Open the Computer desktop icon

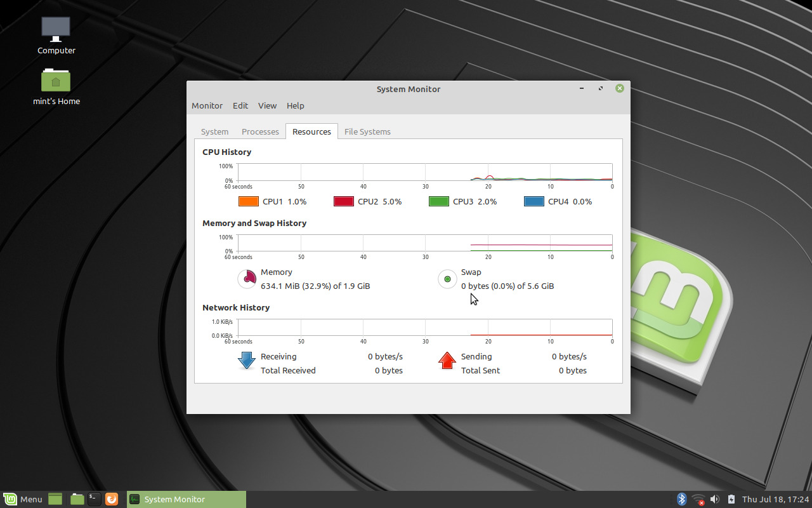[x=56, y=29]
